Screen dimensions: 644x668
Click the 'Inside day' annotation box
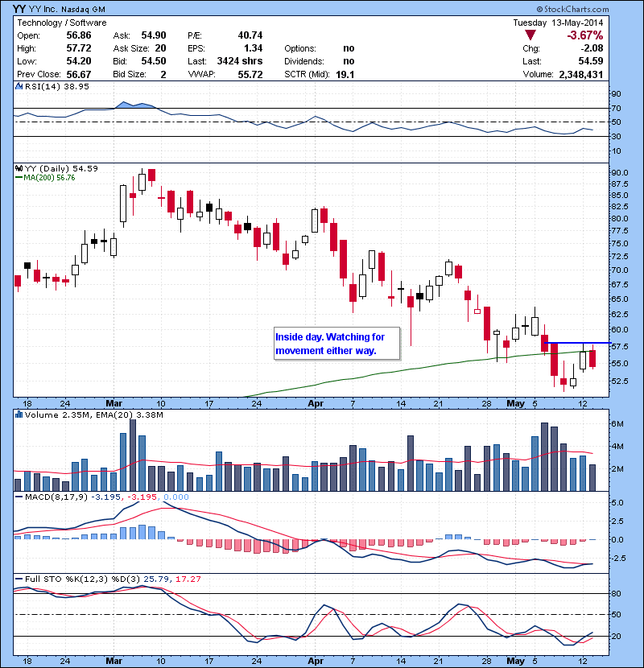click(336, 344)
